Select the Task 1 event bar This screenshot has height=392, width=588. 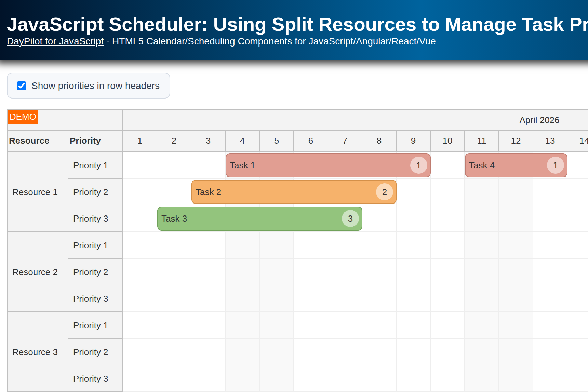308,165
